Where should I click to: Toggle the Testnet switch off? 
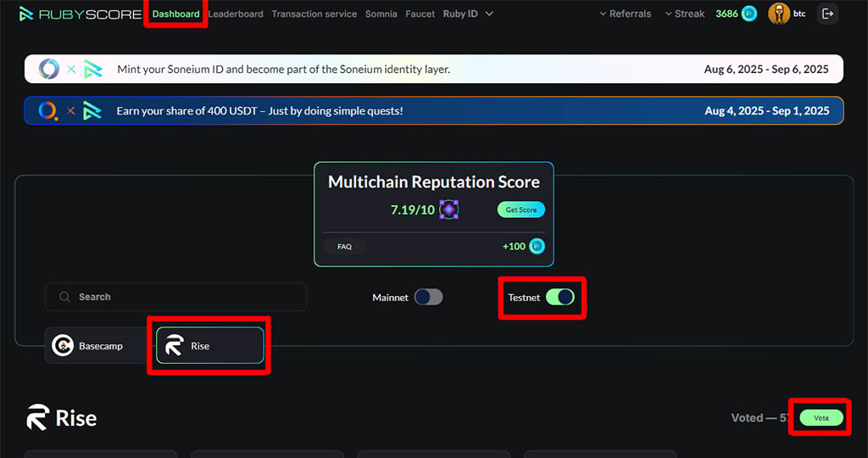(559, 297)
